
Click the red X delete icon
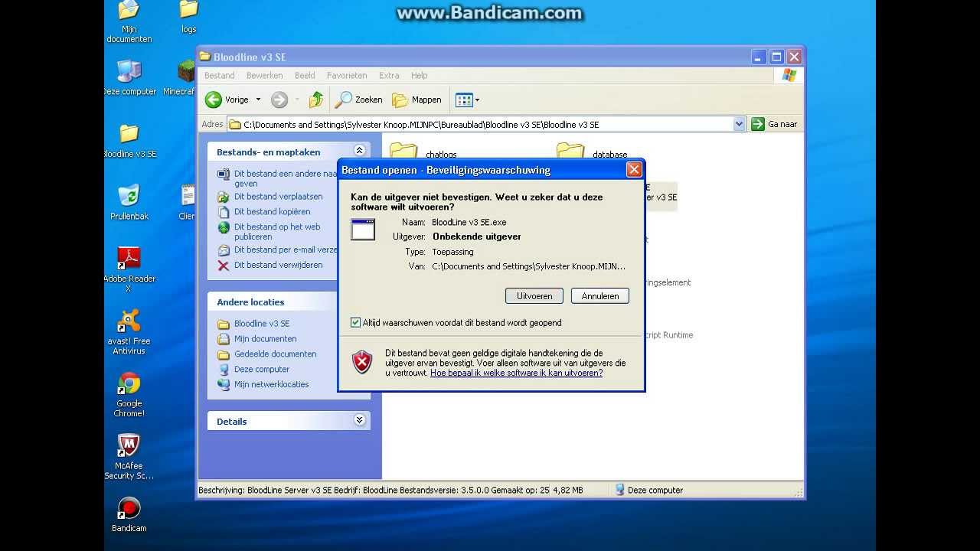tap(224, 266)
